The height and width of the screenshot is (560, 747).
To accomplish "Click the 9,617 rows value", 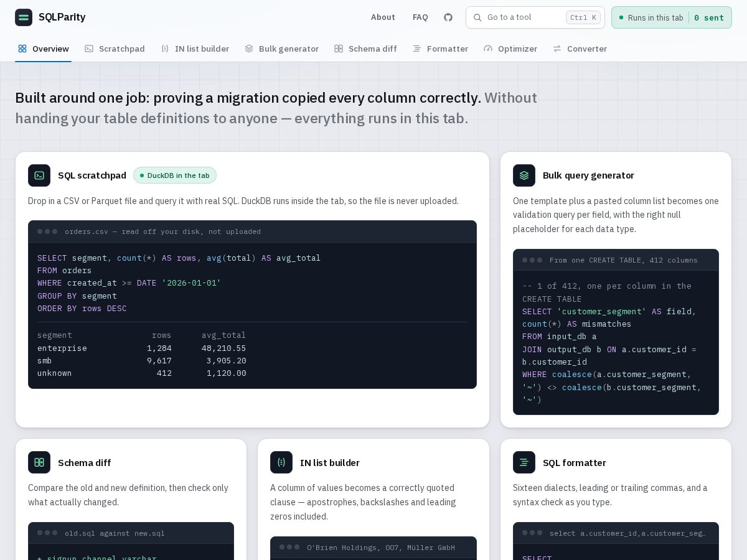I will point(159,360).
